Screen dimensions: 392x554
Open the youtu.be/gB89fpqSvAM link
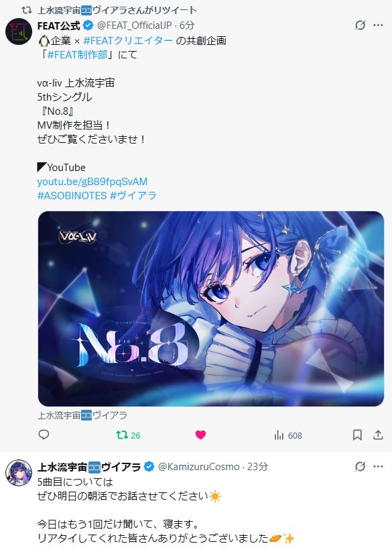tap(92, 182)
